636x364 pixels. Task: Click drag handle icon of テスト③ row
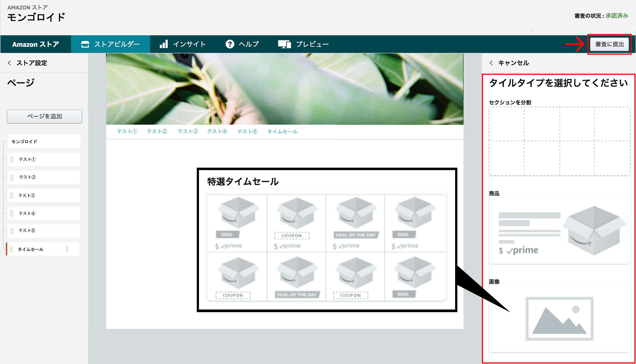pyautogui.click(x=11, y=195)
